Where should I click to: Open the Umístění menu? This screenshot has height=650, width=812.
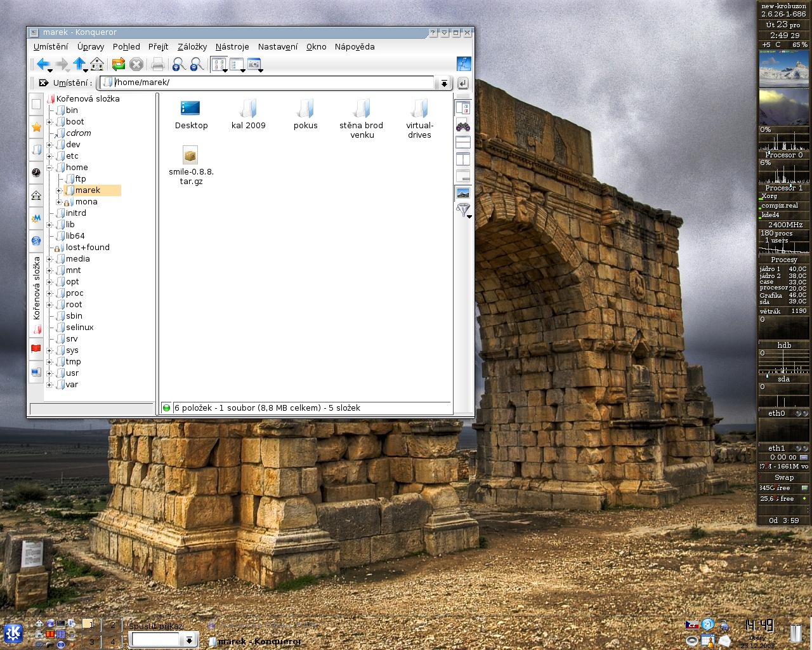pos(51,47)
